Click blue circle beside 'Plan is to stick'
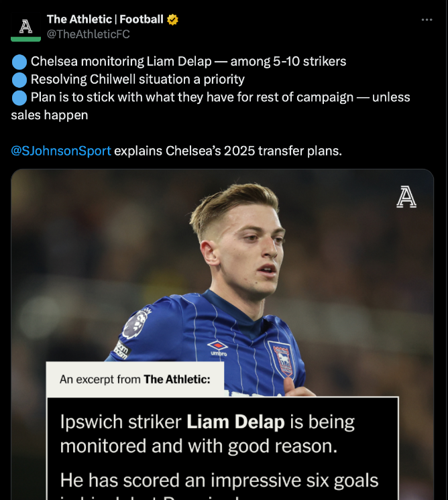The image size is (448, 500). [x=19, y=98]
